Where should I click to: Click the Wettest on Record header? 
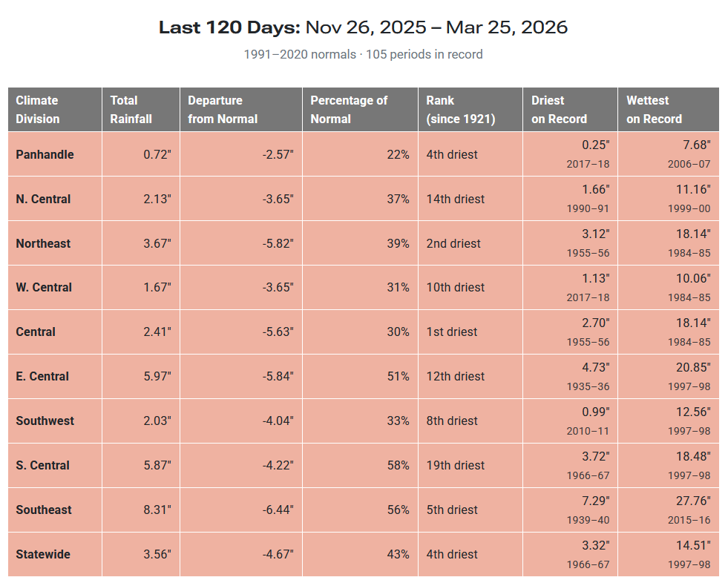coord(654,109)
